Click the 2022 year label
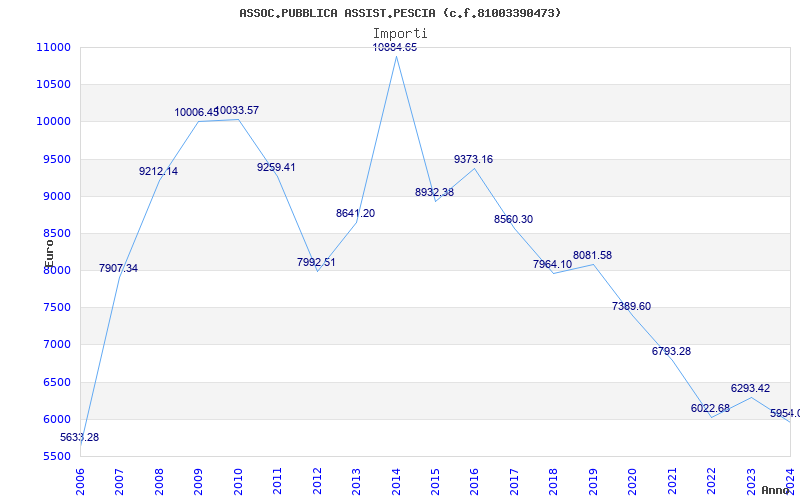800x500 pixels. [712, 482]
